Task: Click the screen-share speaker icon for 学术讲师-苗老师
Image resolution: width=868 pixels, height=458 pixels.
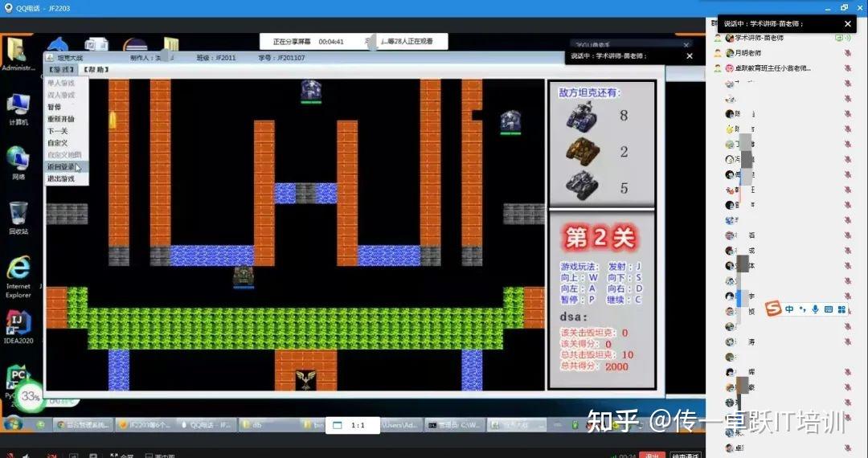Action: (x=841, y=38)
